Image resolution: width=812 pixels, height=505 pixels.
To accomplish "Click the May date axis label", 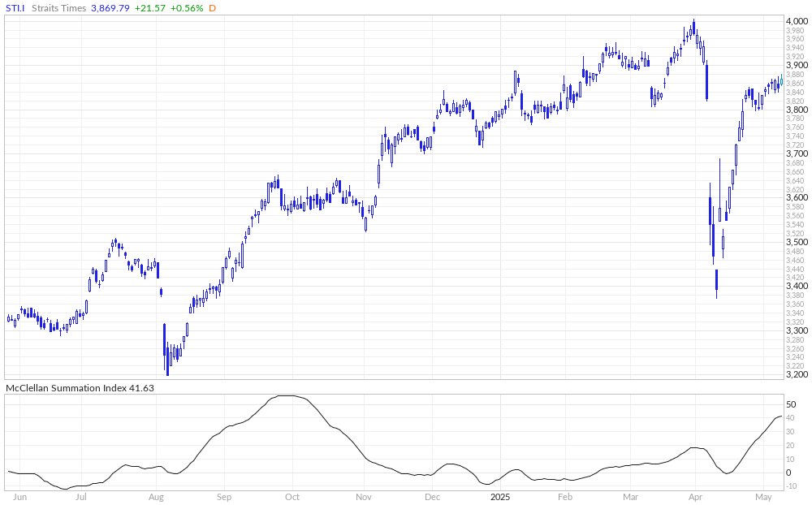I will [764, 497].
